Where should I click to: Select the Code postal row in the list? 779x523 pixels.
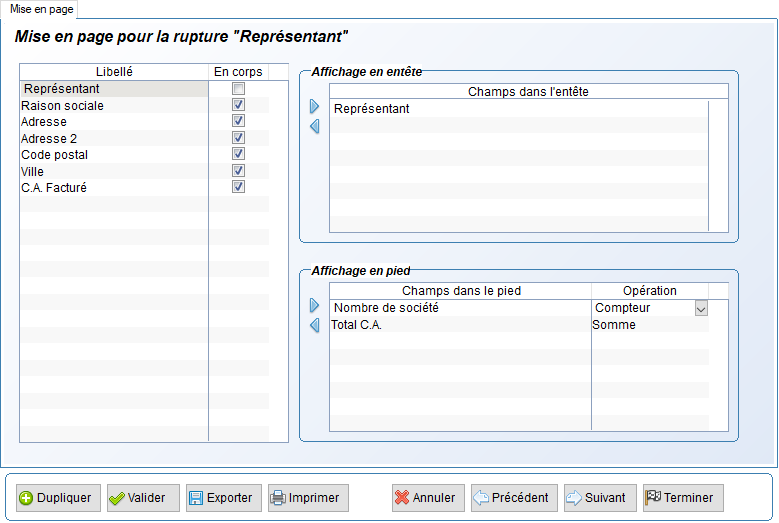(x=114, y=154)
